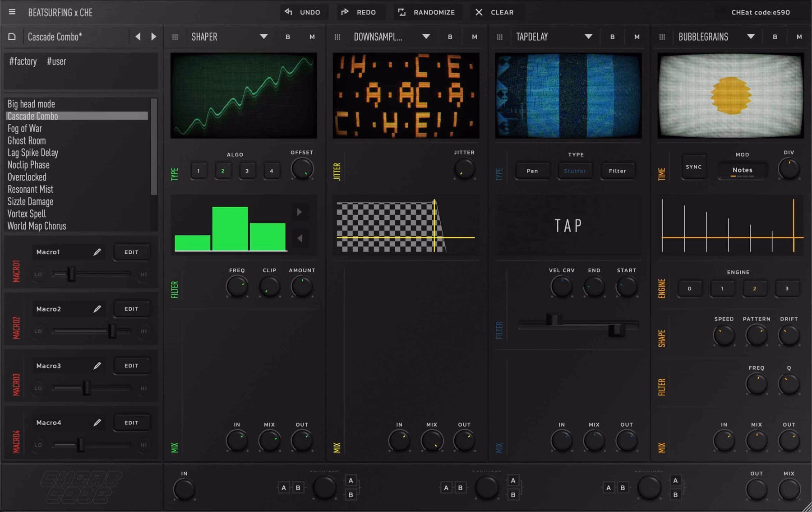Toggle TapDelay bypass B button
Screen dimensions: 812x512
(613, 37)
